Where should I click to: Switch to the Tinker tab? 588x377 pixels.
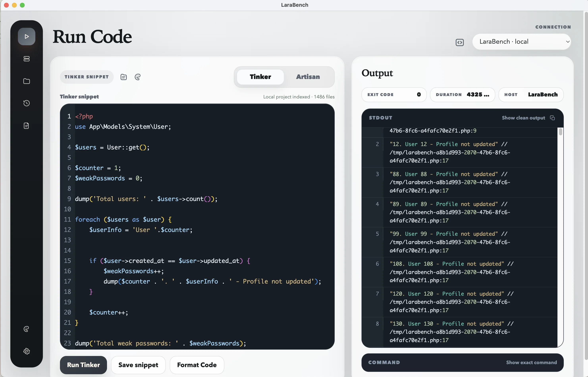260,77
